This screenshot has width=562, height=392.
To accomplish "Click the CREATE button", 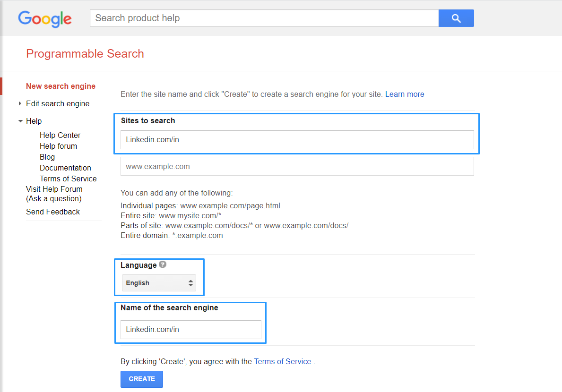I will (x=141, y=379).
